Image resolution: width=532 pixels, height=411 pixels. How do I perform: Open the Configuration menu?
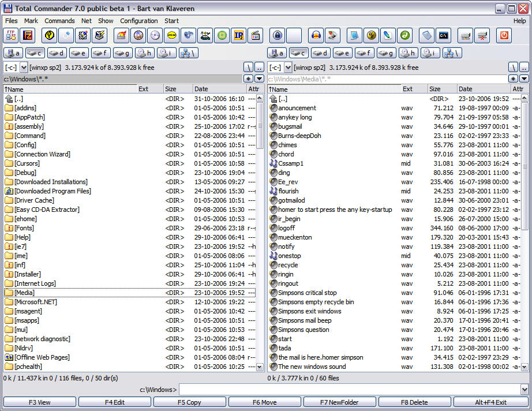pyautogui.click(x=138, y=21)
